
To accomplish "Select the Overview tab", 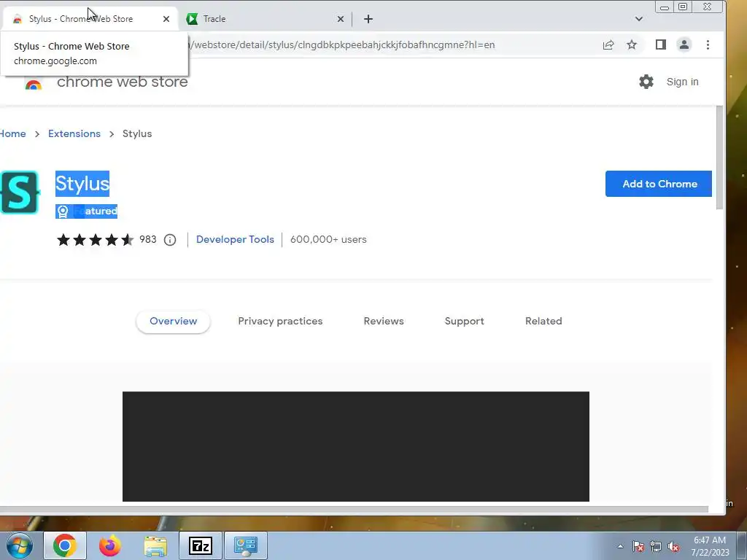I will pyautogui.click(x=173, y=322).
